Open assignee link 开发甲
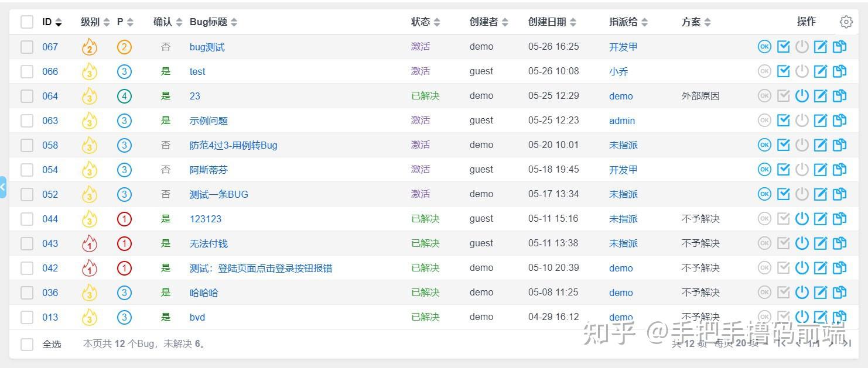Viewport: 868px width, 368px height. [x=623, y=46]
